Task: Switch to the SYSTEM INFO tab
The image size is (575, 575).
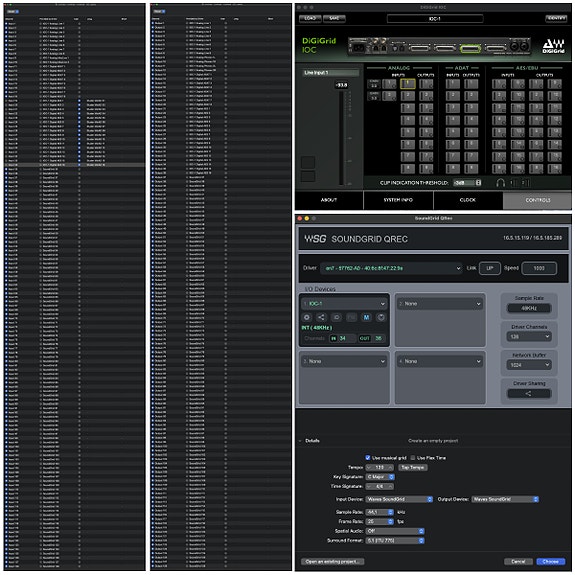Action: point(398,200)
